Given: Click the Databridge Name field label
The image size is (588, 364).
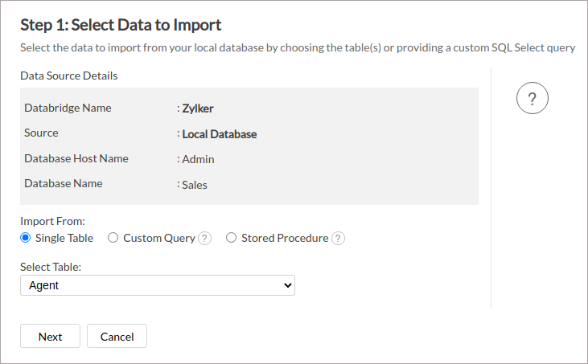Looking at the screenshot, I should coord(68,108).
